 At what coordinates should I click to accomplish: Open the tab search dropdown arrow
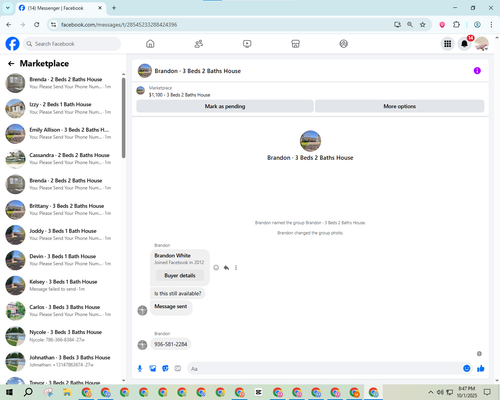click(x=8, y=8)
